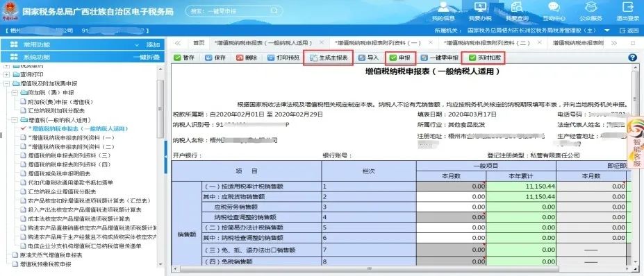Click 一键零申报 in the toolbar
The image size is (644, 276).
(x=440, y=58)
